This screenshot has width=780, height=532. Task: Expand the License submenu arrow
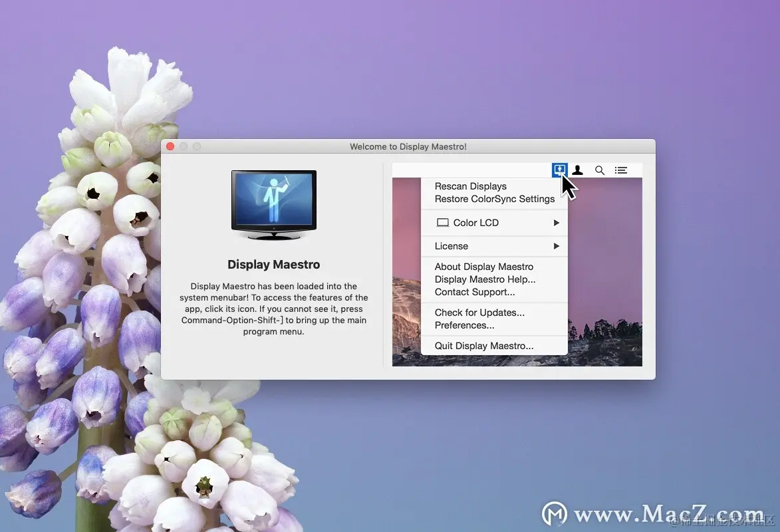[557, 246]
